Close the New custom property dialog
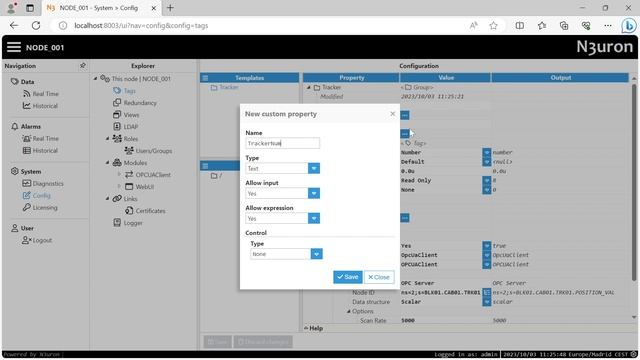This screenshot has width=640, height=360. pos(393,114)
